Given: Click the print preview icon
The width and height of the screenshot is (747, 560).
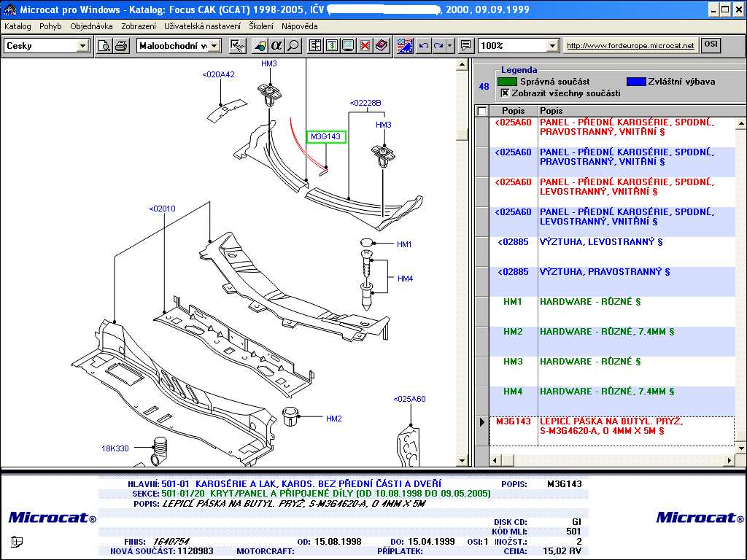Looking at the screenshot, I should 104,46.
